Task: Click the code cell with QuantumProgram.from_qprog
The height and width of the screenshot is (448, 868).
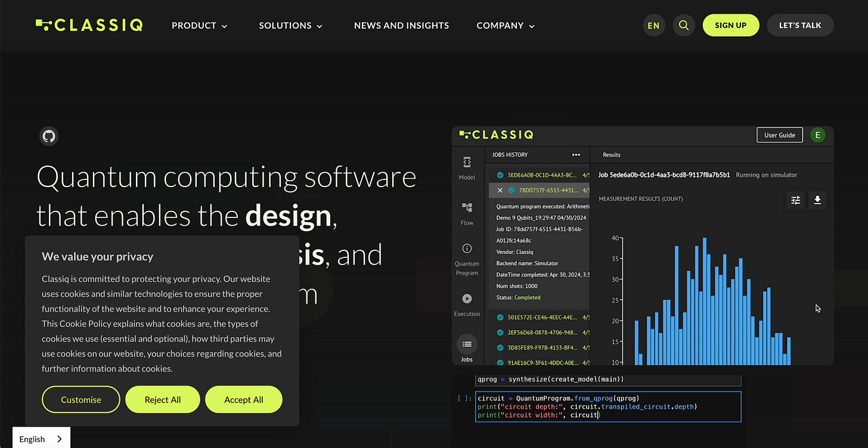Action: pyautogui.click(x=608, y=407)
